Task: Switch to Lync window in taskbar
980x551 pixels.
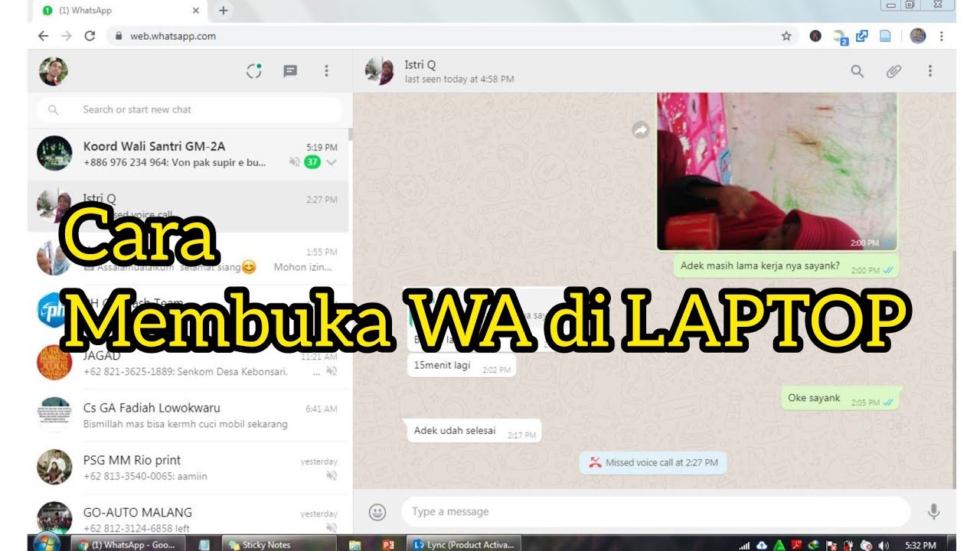Action: tap(464, 545)
